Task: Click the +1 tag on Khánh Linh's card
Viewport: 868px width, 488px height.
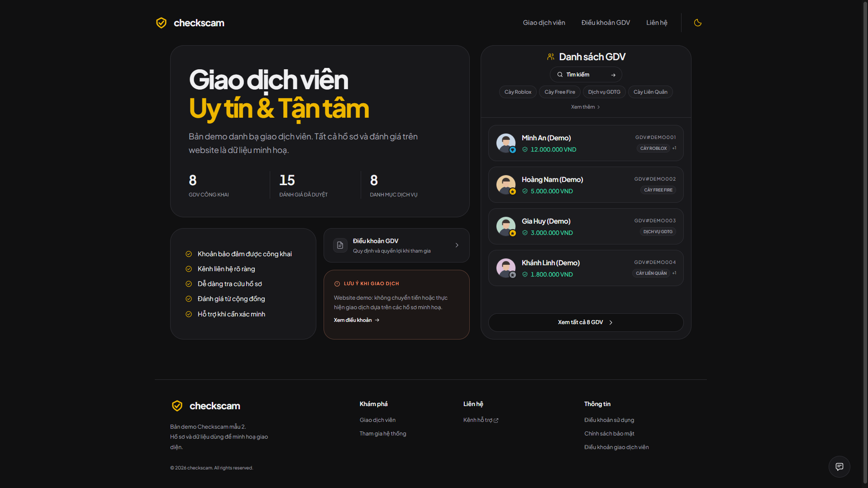Action: pyautogui.click(x=674, y=273)
